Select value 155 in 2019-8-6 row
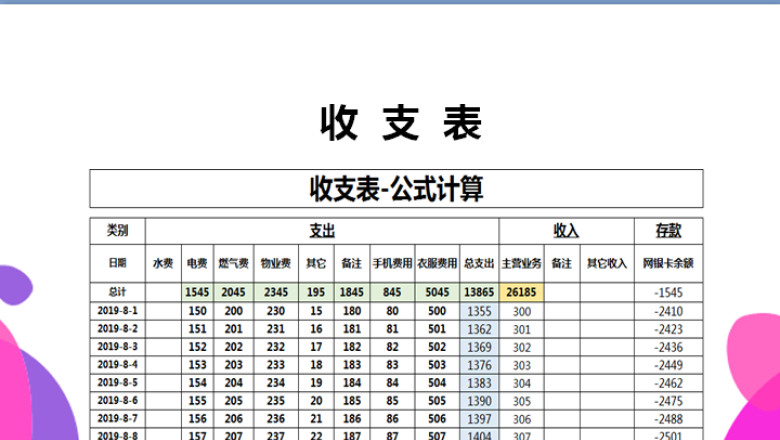This screenshot has height=440, width=780. tap(197, 401)
